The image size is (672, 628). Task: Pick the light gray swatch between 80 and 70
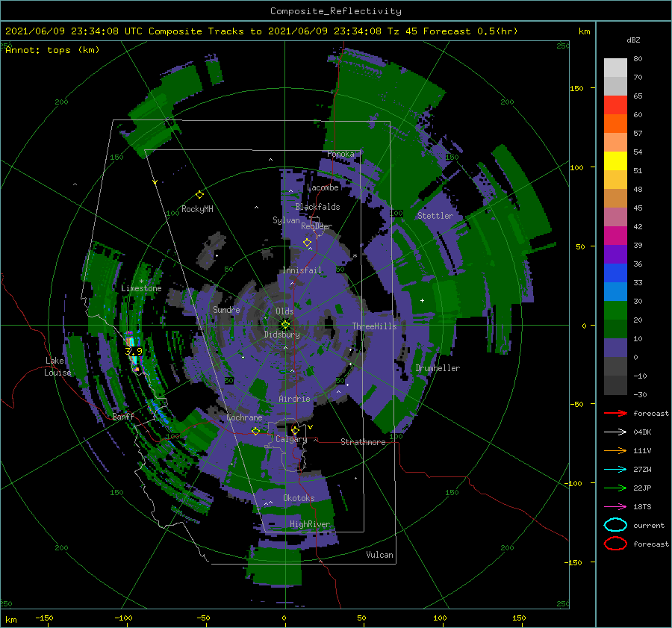pyautogui.click(x=615, y=68)
